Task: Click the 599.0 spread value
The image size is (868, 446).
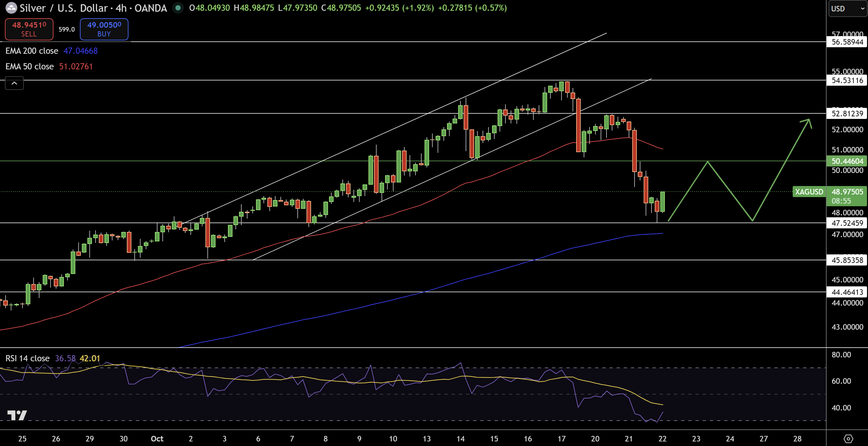Action: [x=67, y=29]
